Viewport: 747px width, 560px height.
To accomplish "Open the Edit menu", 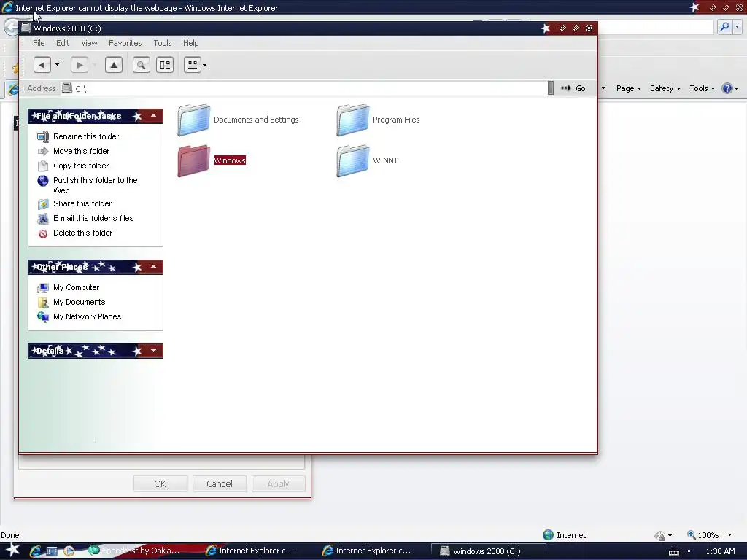I will click(63, 43).
